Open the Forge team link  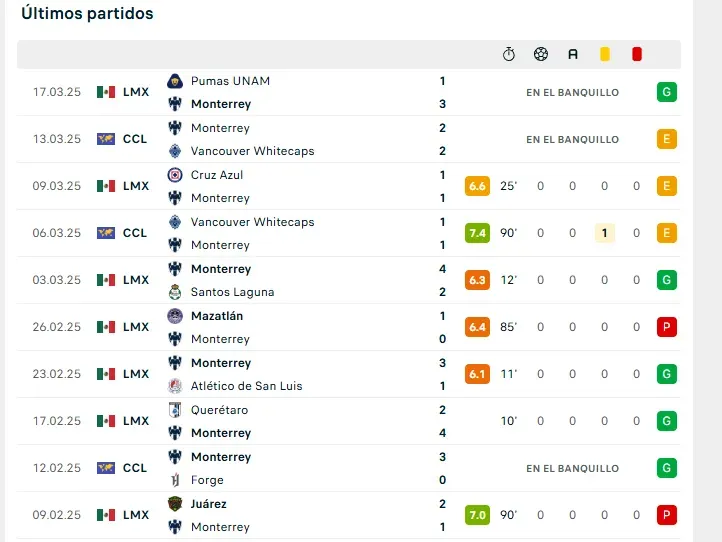tap(207, 480)
